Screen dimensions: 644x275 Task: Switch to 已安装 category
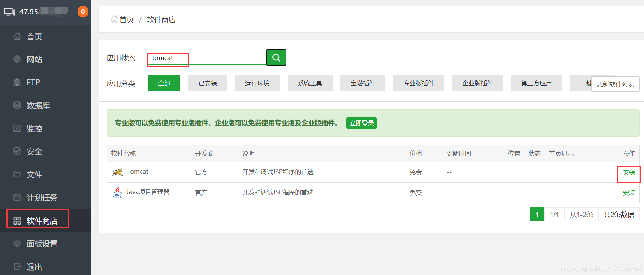208,83
